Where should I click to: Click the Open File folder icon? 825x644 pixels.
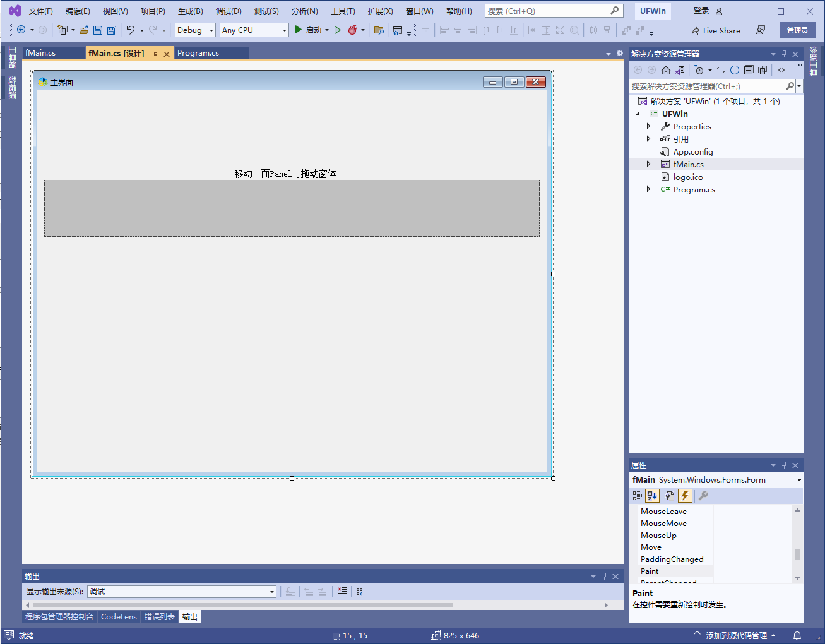[83, 30]
